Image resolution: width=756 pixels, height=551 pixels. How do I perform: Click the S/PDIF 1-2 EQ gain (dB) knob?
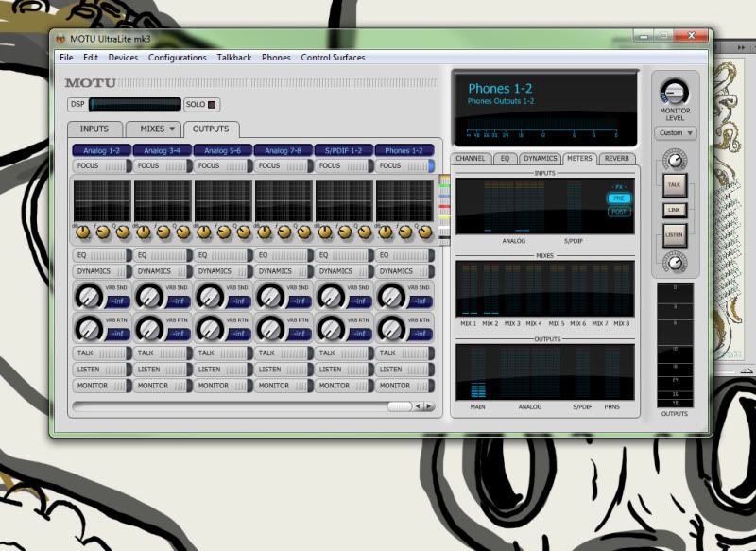click(325, 232)
